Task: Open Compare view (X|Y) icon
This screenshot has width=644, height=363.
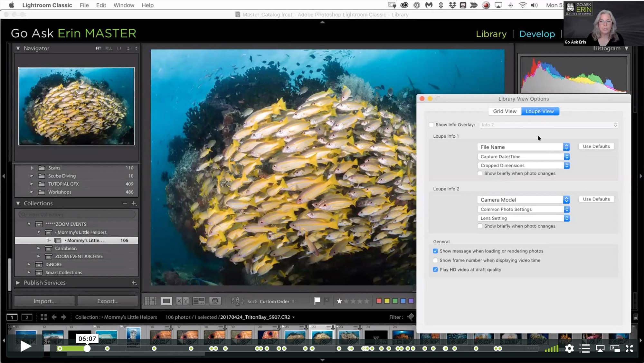Action: pos(182,301)
